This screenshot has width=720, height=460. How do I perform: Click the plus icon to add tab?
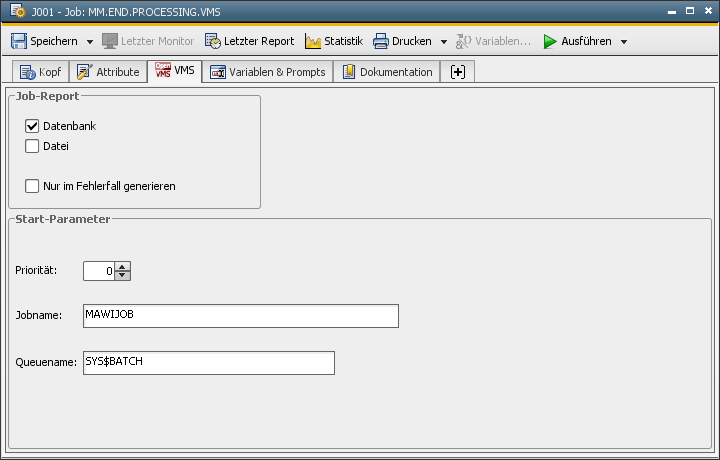458,72
